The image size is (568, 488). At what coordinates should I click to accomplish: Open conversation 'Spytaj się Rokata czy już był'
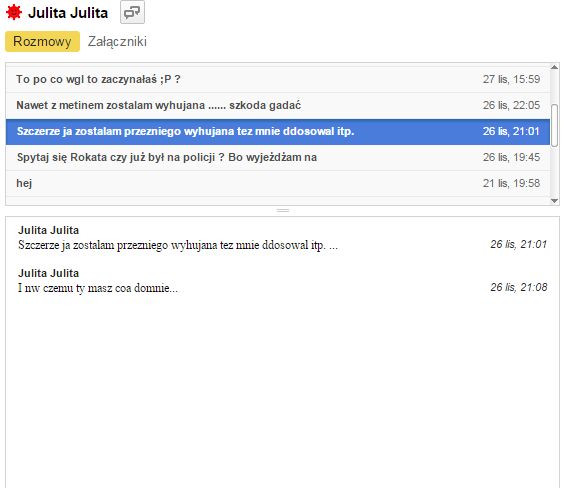point(278,158)
